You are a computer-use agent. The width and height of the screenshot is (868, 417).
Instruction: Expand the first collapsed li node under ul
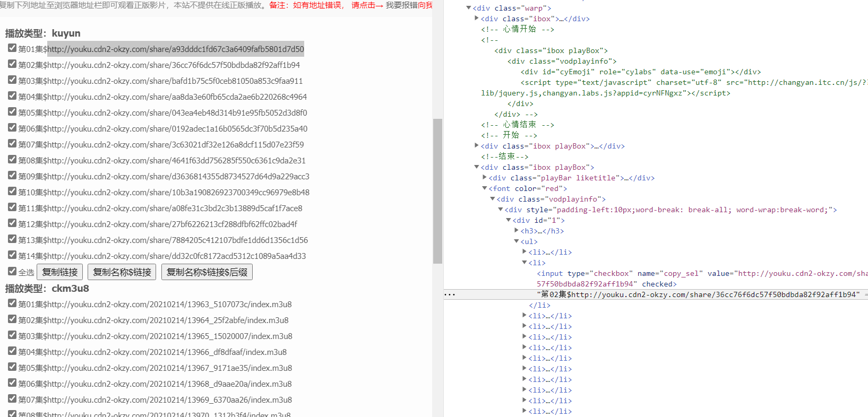pyautogui.click(x=525, y=252)
